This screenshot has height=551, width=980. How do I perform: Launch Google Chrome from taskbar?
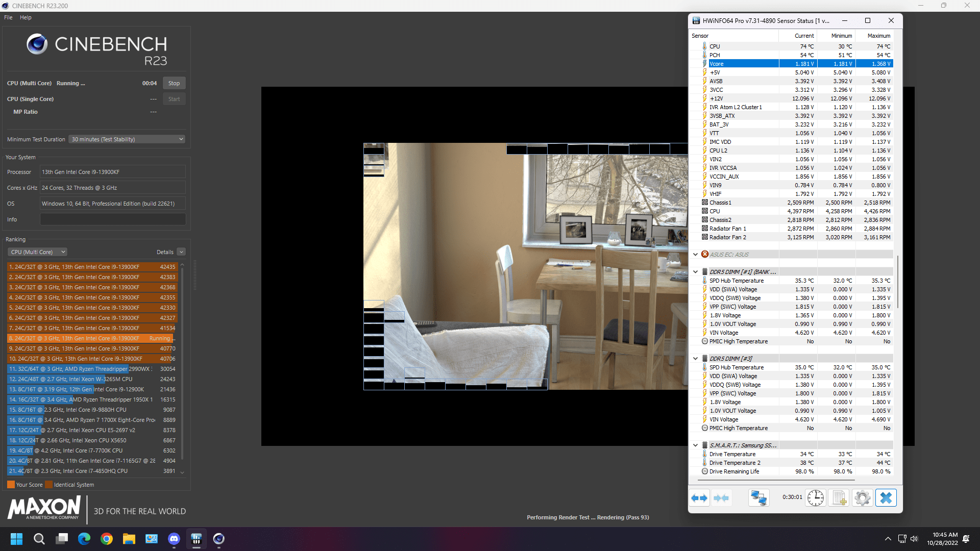(x=107, y=539)
